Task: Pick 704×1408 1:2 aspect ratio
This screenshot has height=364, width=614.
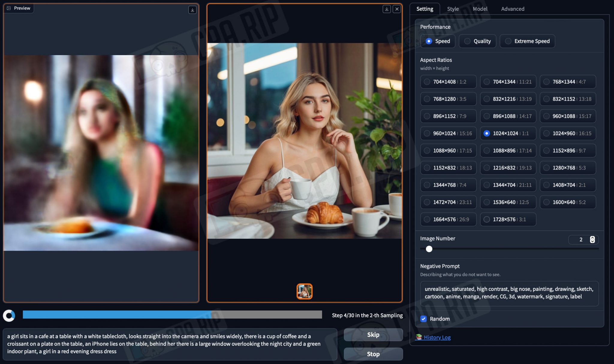Action: 448,81
